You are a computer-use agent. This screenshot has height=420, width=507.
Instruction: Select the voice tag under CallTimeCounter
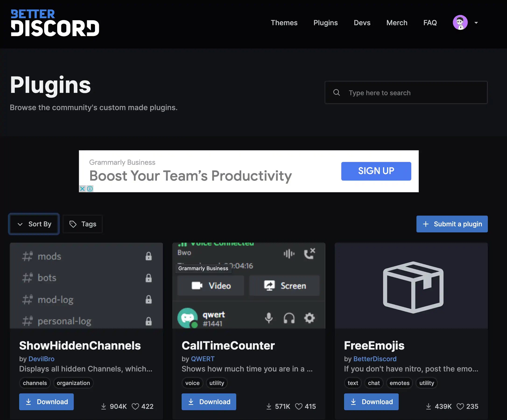[192, 383]
